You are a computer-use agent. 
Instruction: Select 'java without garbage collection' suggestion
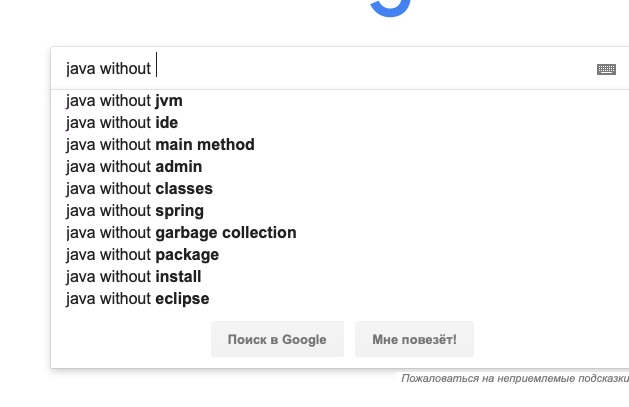click(340, 233)
